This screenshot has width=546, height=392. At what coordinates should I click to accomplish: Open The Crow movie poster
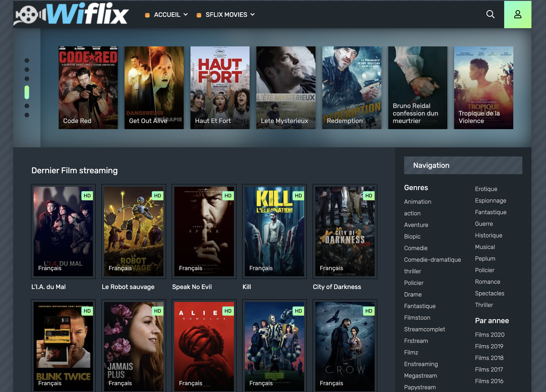345,346
